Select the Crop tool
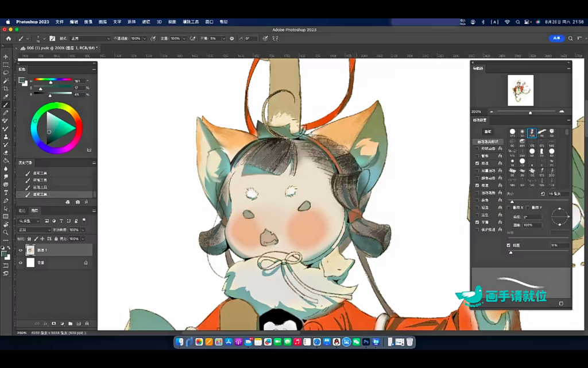588x368 pixels. coord(6,89)
